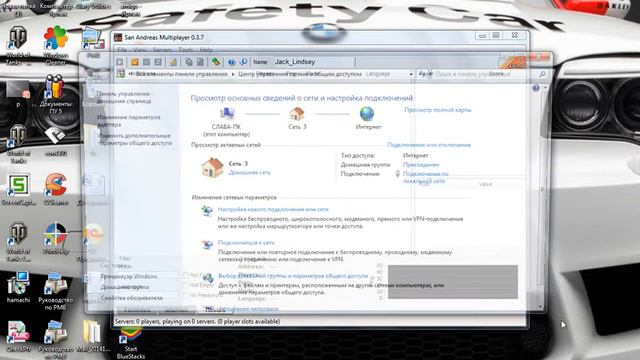Open Домашняя группа in sidebar

tap(124, 287)
